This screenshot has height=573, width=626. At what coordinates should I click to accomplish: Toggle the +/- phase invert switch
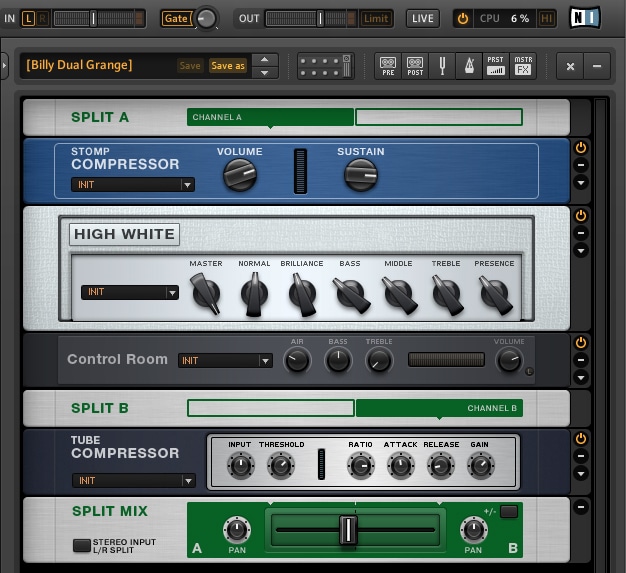point(509,512)
